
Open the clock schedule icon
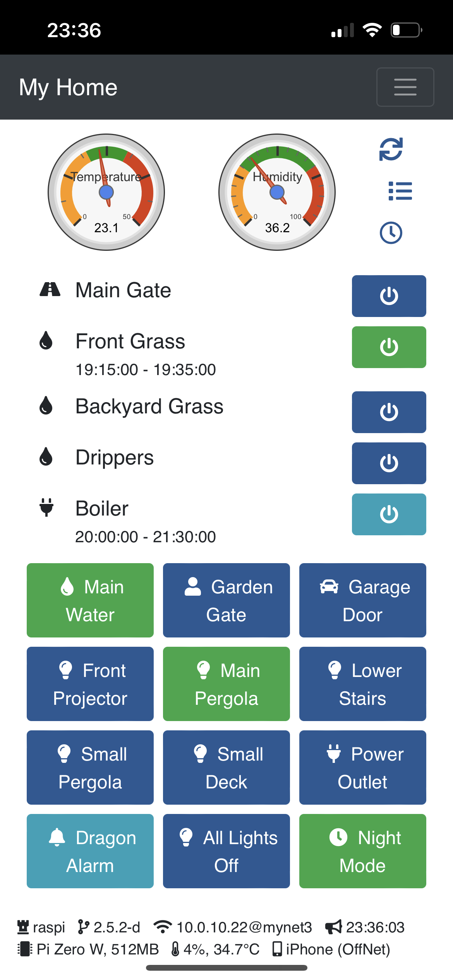pyautogui.click(x=391, y=233)
